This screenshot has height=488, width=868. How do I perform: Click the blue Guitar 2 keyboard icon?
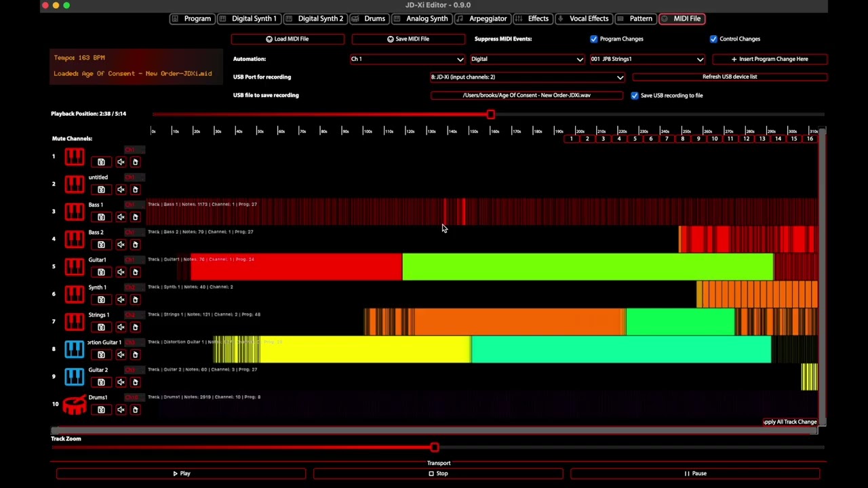75,377
